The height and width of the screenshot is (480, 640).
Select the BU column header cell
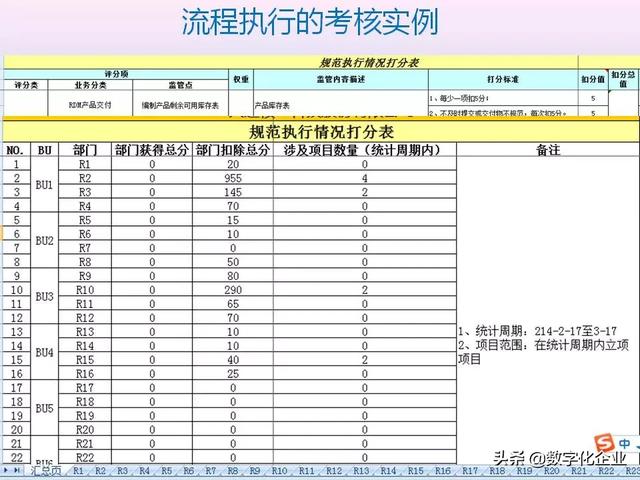(44, 150)
